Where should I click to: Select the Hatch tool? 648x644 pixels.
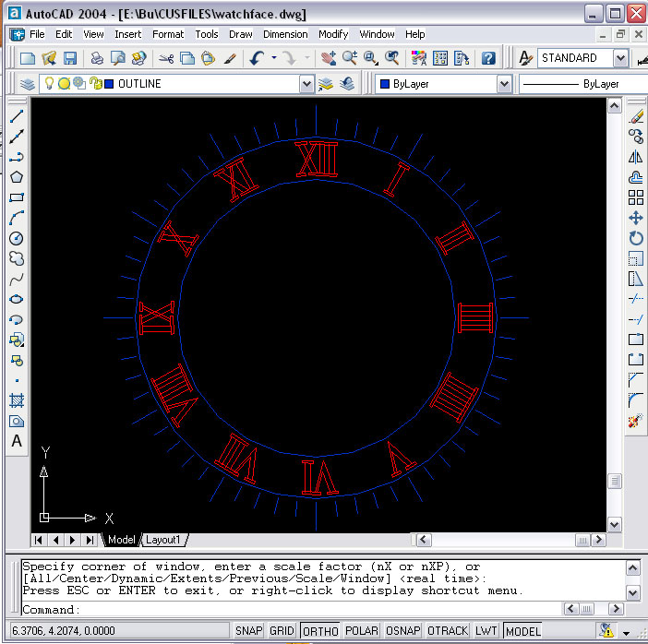tap(17, 400)
